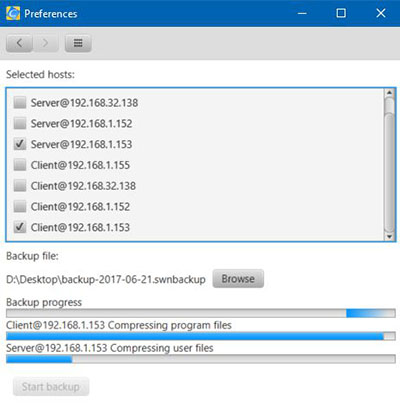Uncheck the Client@192.168.1.153 host

click(x=20, y=227)
